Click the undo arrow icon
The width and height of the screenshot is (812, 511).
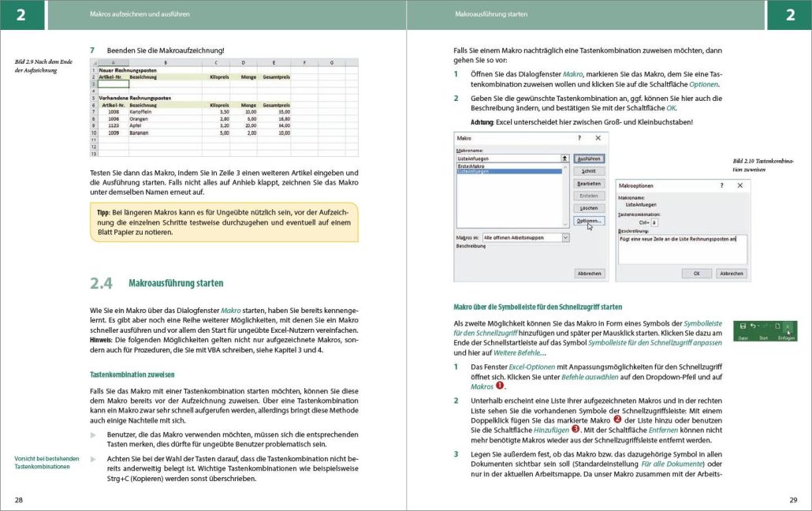point(753,326)
